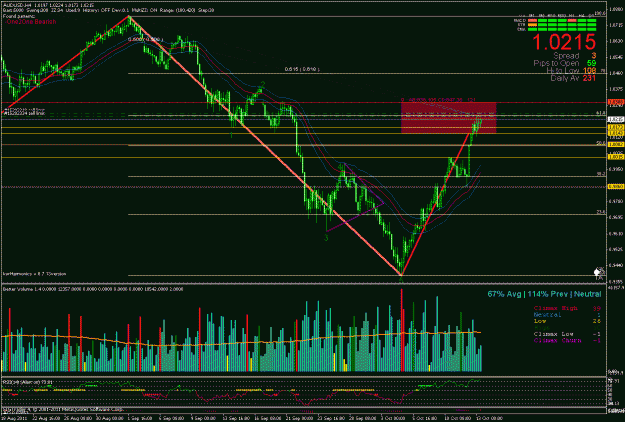Click the MACD row of the signal matrix
This screenshot has height=422, width=625.
(x=555, y=20)
